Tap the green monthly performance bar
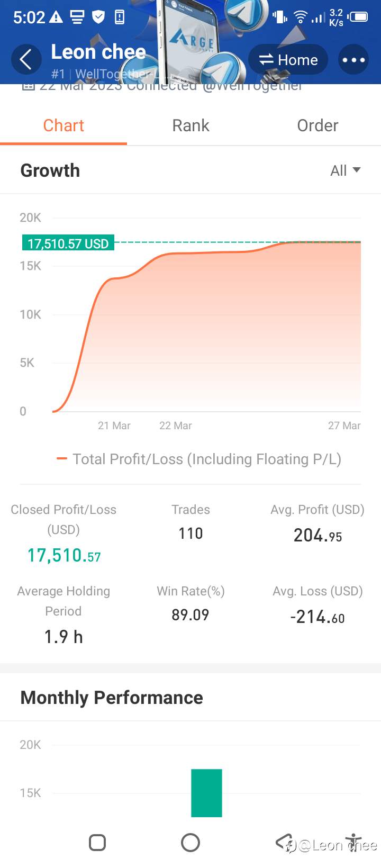 tap(206, 793)
